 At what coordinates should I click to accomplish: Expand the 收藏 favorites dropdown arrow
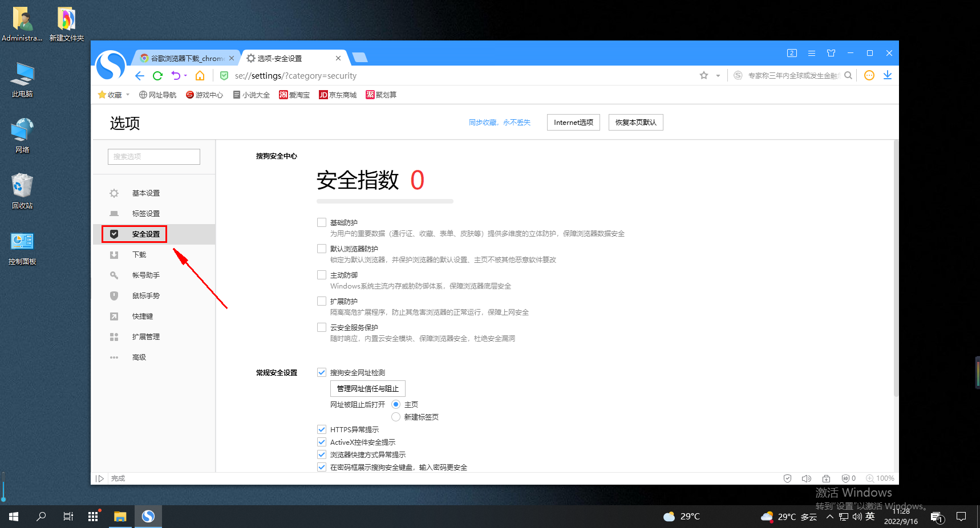tap(128, 95)
